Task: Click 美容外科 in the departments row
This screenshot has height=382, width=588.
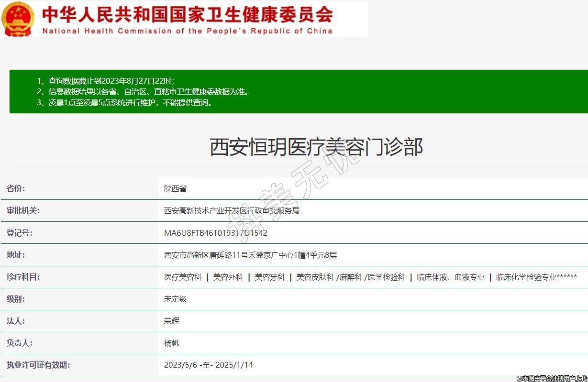Action: click(228, 277)
